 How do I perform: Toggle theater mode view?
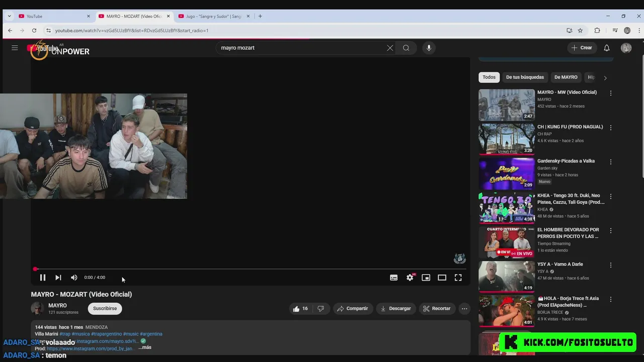(442, 278)
